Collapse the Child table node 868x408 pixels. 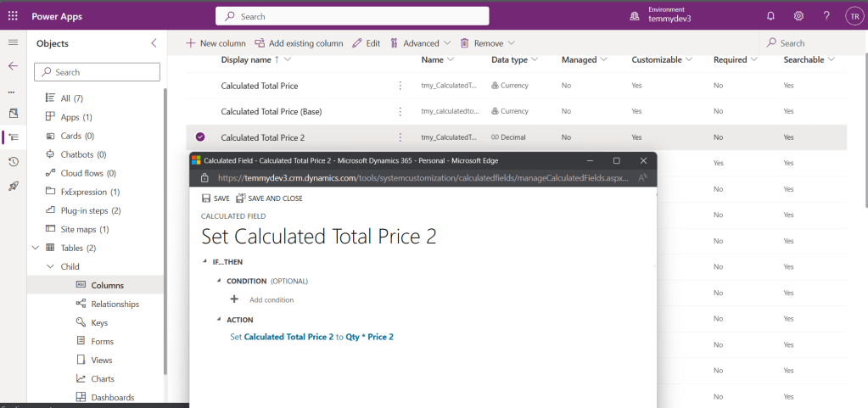[x=50, y=266]
